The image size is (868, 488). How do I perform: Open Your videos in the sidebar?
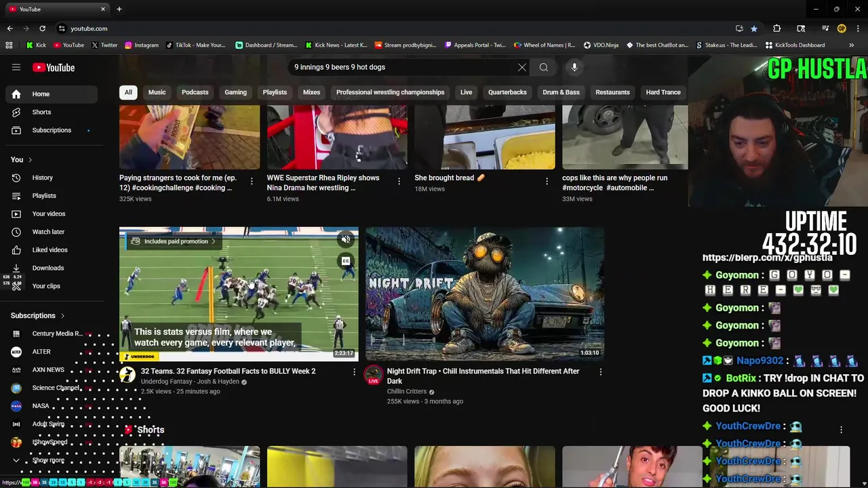[53, 213]
